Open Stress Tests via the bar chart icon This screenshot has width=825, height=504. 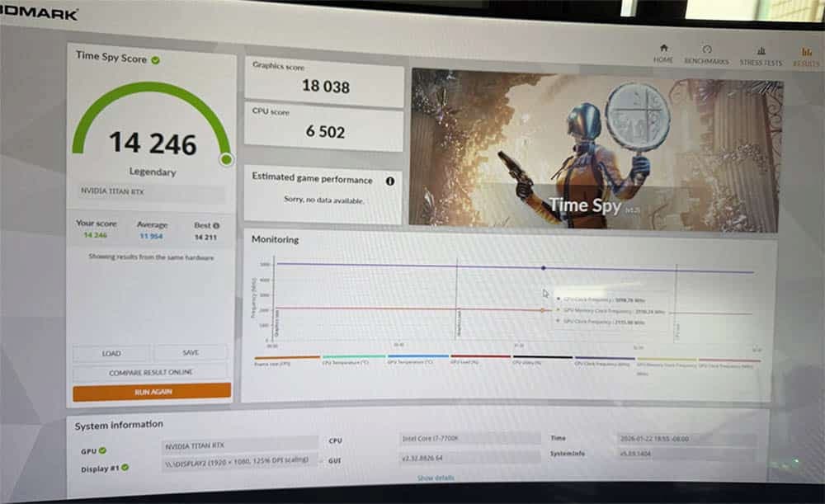pyautogui.click(x=761, y=50)
